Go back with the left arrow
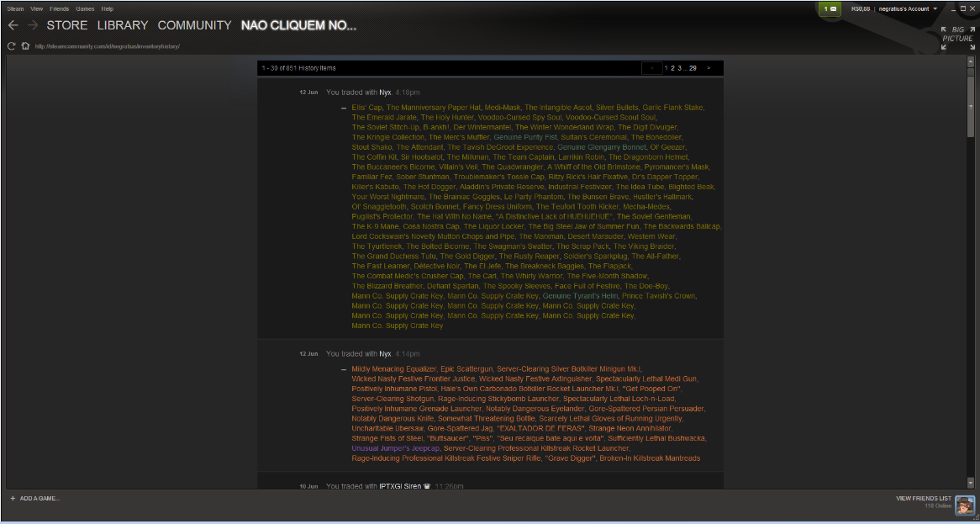Screen dimensions: 980x524 (13, 25)
